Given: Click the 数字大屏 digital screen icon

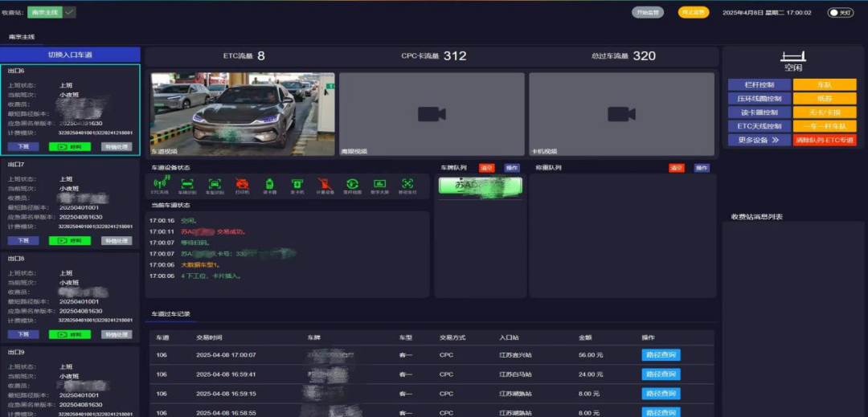Looking at the screenshot, I should (379, 185).
